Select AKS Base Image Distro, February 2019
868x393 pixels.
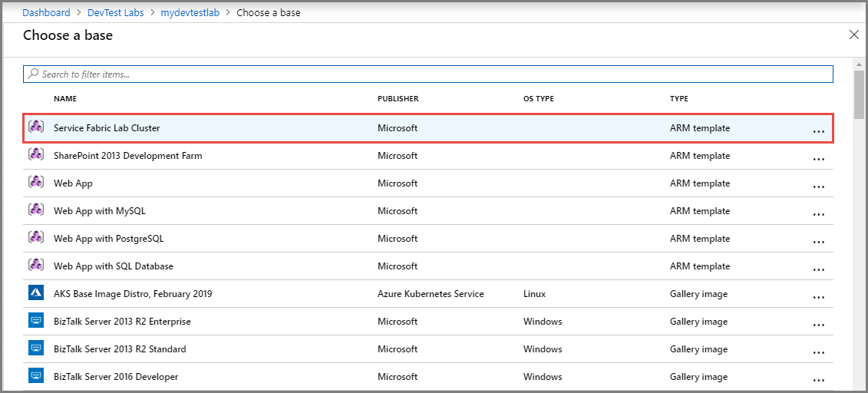(133, 294)
